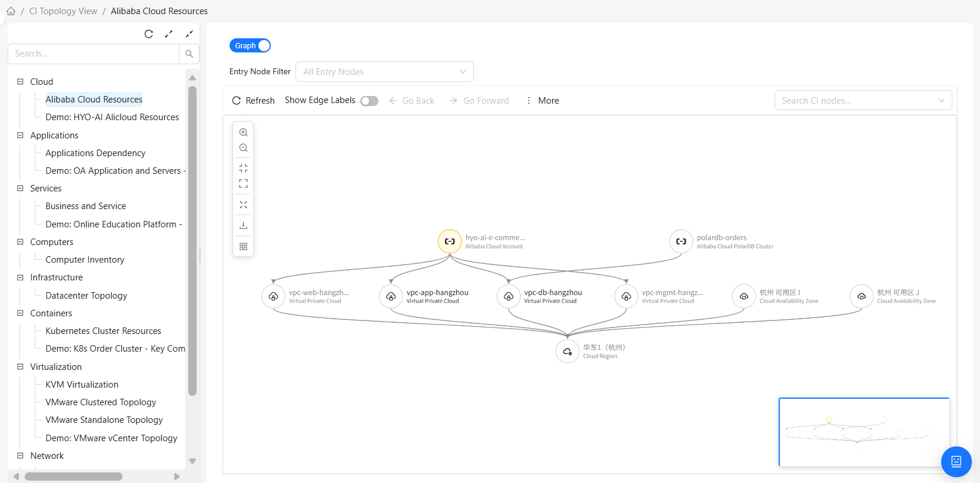The height and width of the screenshot is (483, 980).
Task: Collapse the Virtualization tree group
Action: tap(20, 366)
